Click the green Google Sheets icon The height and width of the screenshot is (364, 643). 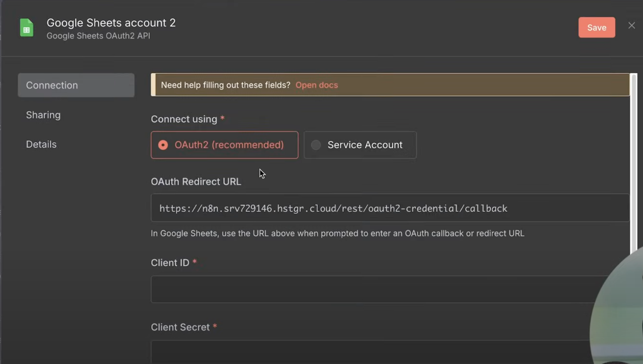tap(26, 28)
